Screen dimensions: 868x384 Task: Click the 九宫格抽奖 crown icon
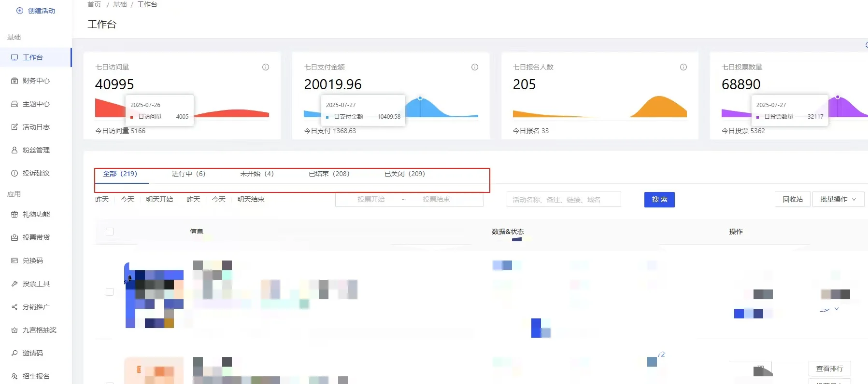tap(14, 330)
